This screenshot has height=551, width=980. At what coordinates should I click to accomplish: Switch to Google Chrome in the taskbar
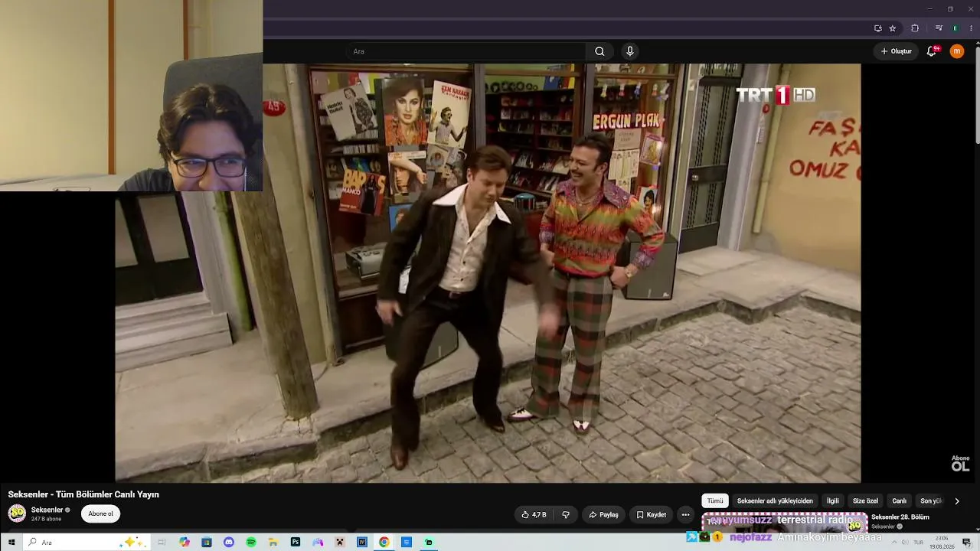pos(384,543)
